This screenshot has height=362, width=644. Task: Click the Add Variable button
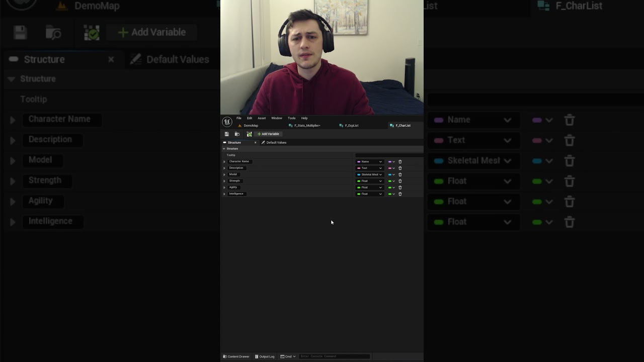pyautogui.click(x=268, y=134)
